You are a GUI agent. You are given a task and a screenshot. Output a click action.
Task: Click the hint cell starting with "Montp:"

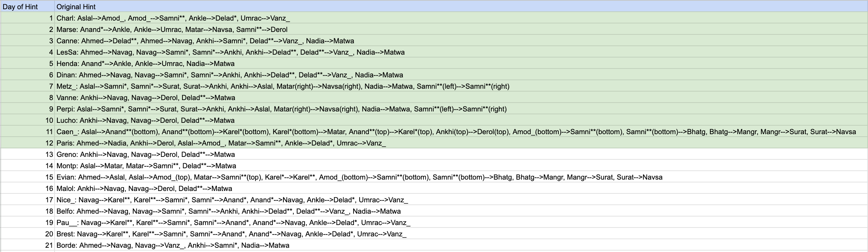pyautogui.click(x=461, y=165)
